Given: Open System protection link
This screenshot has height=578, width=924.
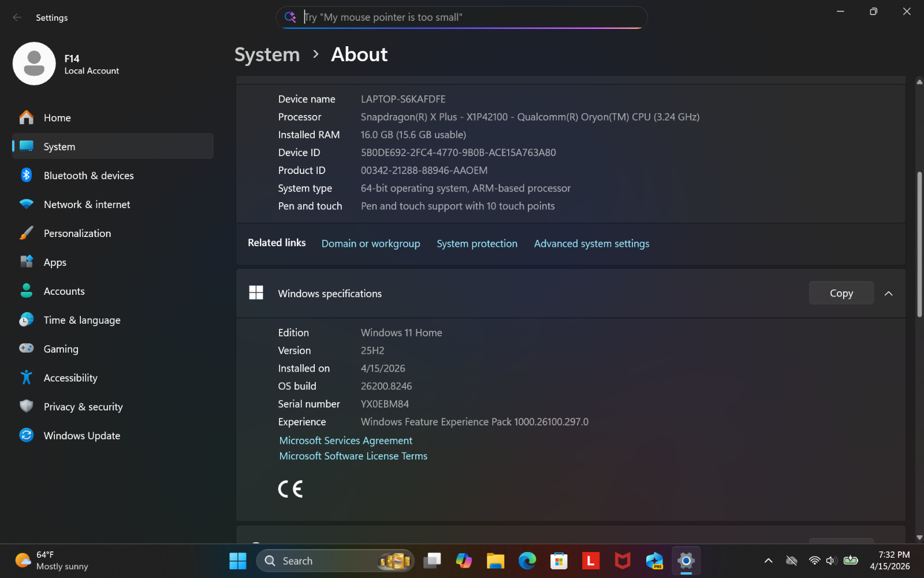Looking at the screenshot, I should click(x=477, y=243).
